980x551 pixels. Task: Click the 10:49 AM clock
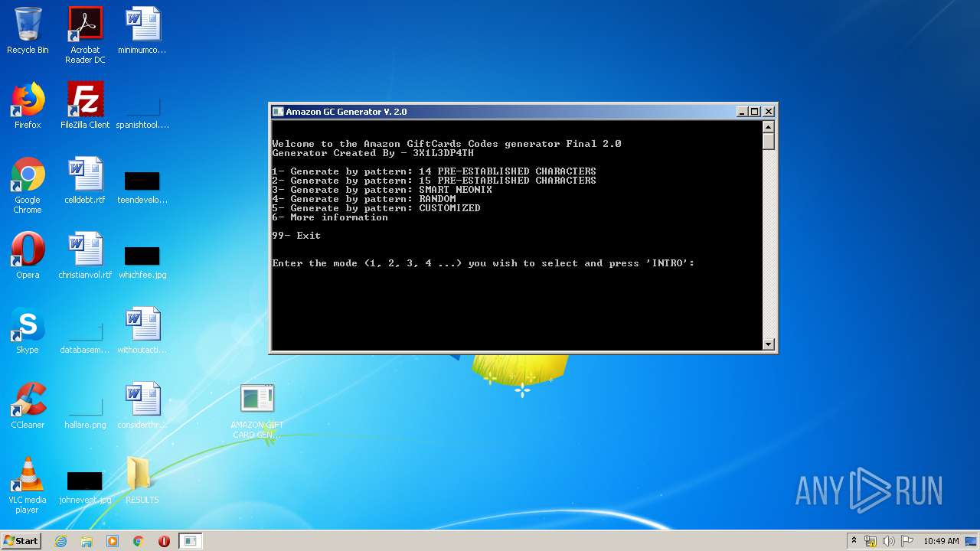941,541
